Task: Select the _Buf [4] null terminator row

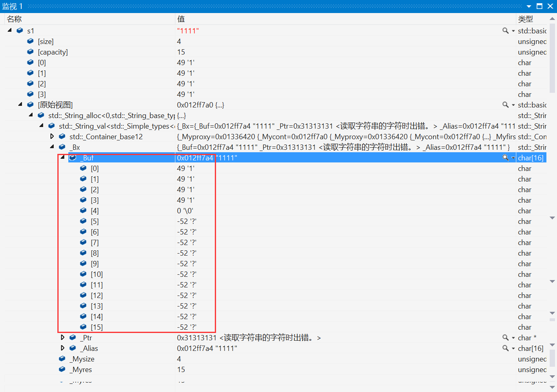Action: pos(275,210)
